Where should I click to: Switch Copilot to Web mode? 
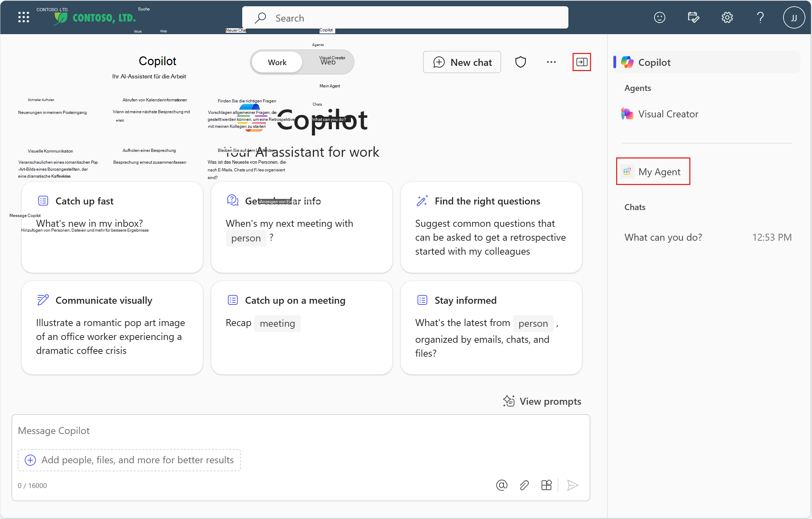pos(327,62)
